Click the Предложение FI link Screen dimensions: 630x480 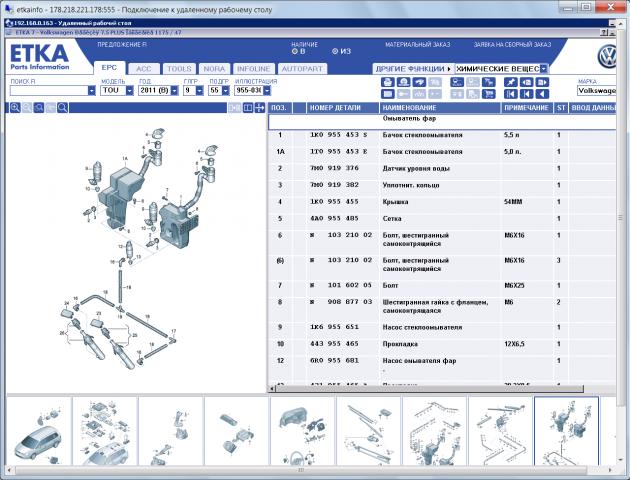tap(122, 45)
